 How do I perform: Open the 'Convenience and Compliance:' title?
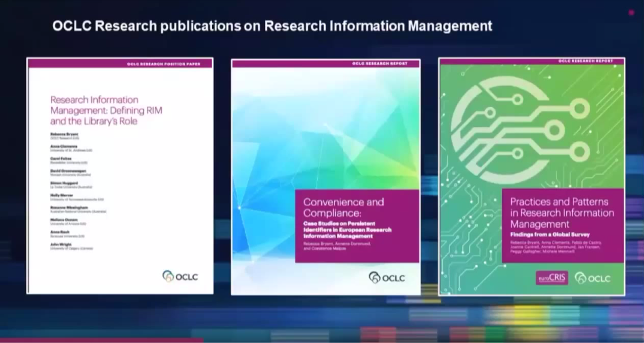tap(343, 207)
